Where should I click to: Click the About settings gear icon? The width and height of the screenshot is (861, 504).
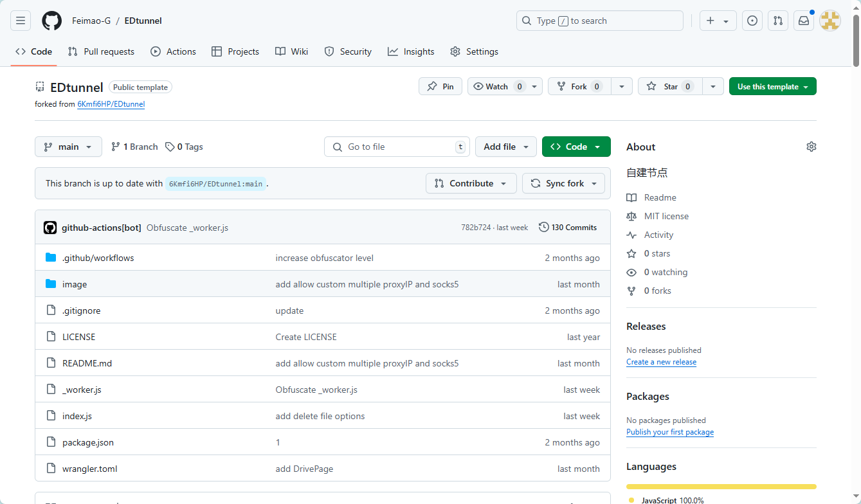coord(811,147)
